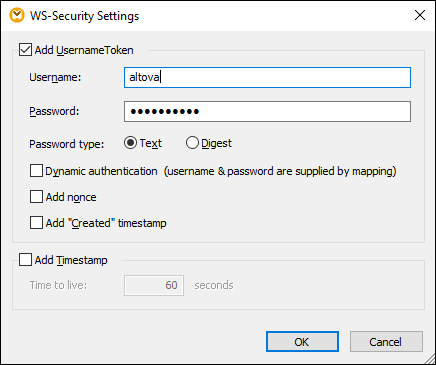Viewport: 436px width, 365px height.
Task: Click the "Password type:" label
Action: pos(67,144)
